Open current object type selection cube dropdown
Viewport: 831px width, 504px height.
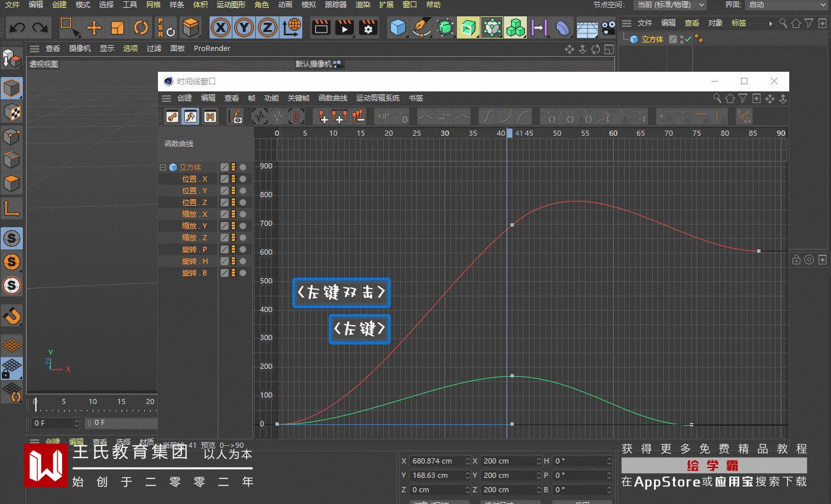(191, 27)
